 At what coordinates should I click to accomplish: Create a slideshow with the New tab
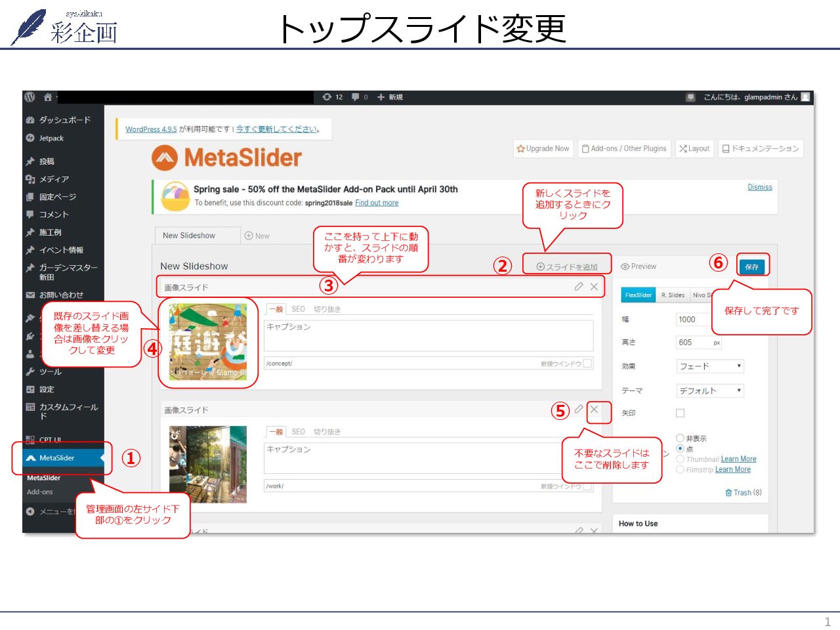[x=257, y=236]
